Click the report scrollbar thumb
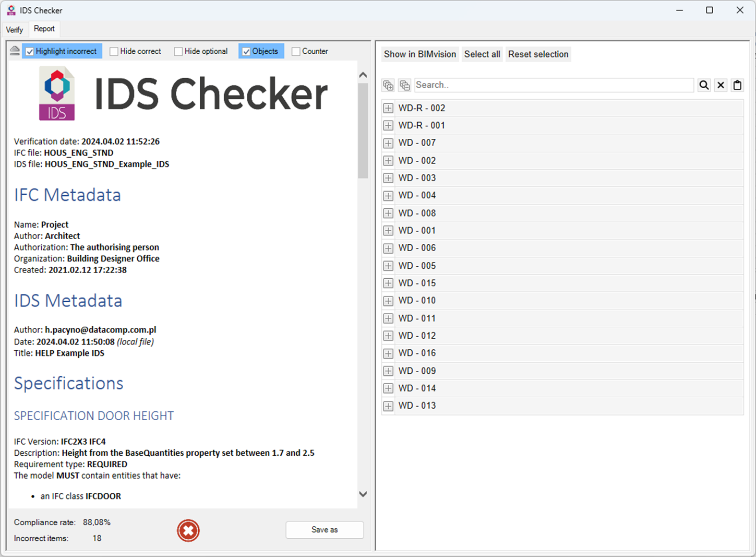Viewport: 756px width, 557px height. pos(363,131)
